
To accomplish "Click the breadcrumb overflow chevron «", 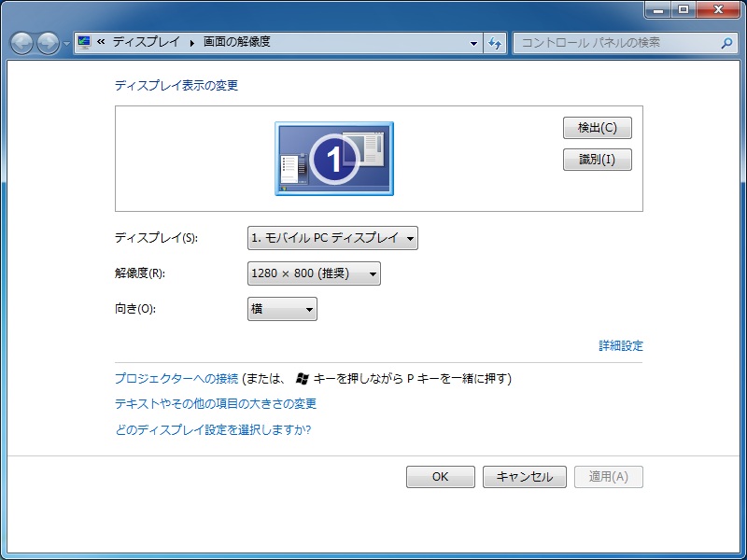I will (x=103, y=42).
